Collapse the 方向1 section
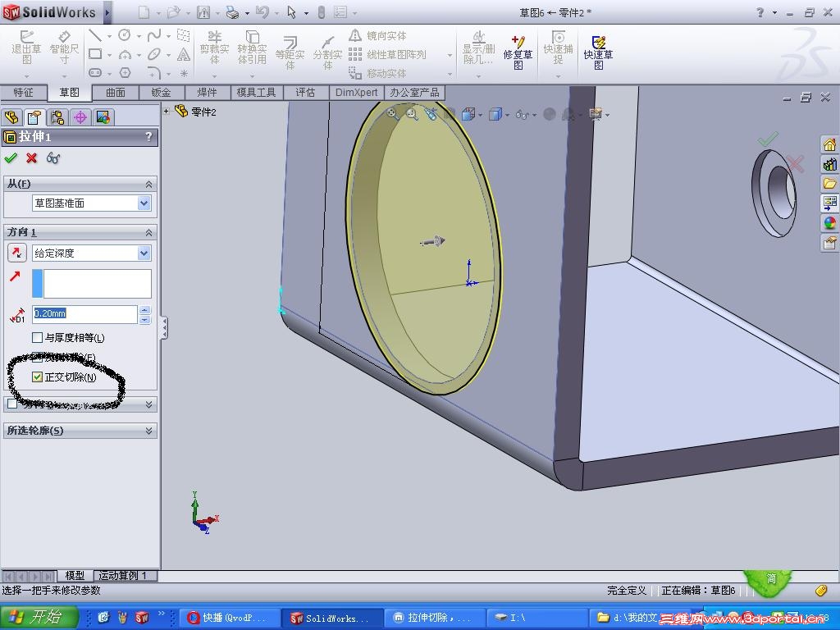 pos(148,232)
